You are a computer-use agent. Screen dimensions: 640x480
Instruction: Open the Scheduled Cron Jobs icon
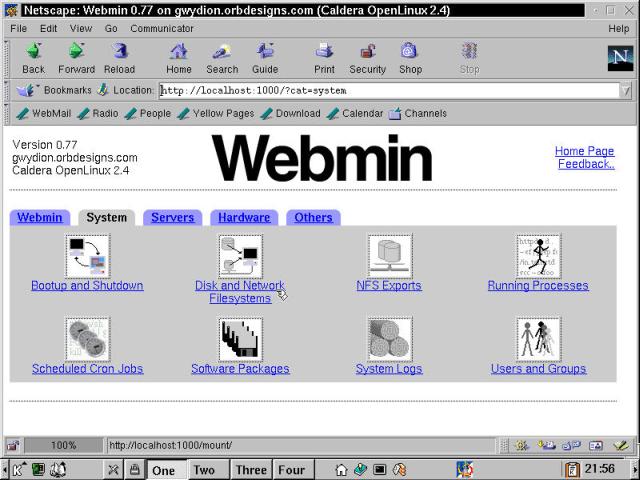[87, 339]
